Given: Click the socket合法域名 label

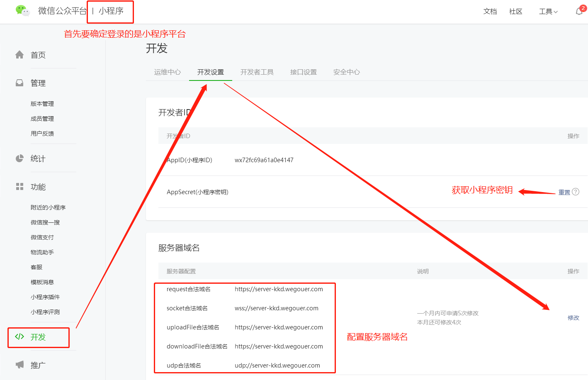Looking at the screenshot, I should tap(187, 308).
